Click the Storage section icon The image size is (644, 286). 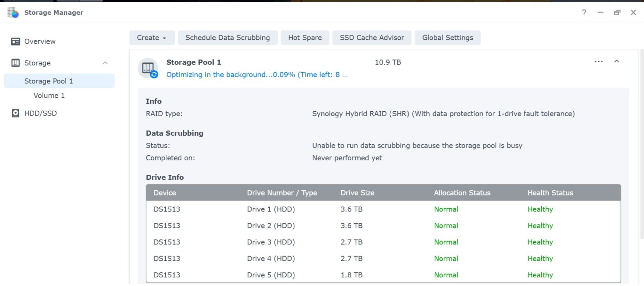[15, 63]
